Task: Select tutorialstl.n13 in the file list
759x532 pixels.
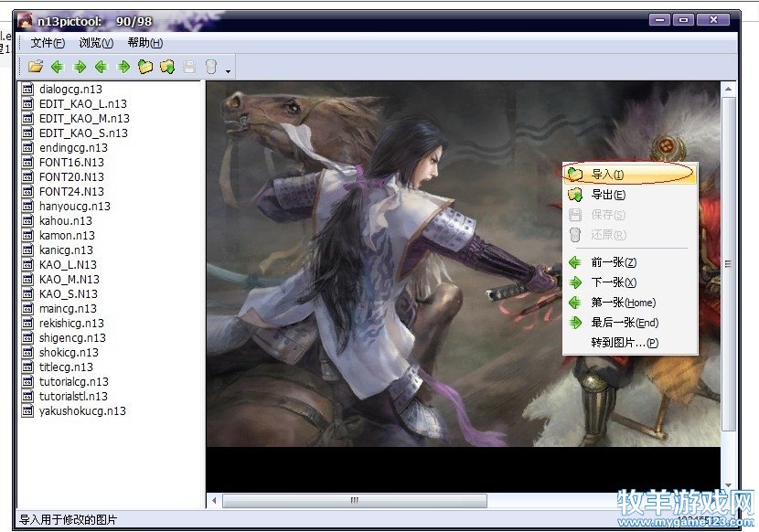Action: point(73,396)
